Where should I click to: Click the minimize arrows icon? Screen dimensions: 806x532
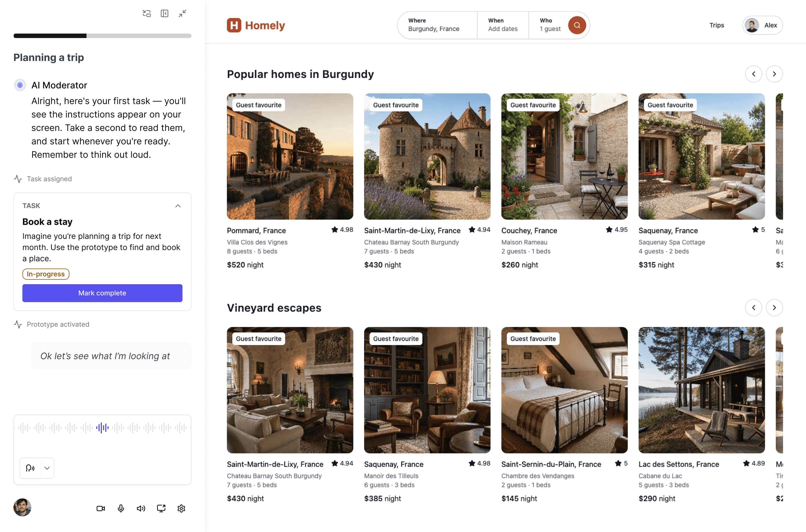(x=182, y=13)
